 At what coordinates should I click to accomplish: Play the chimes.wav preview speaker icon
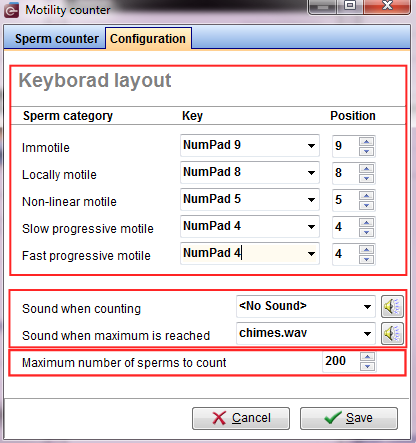pyautogui.click(x=392, y=333)
